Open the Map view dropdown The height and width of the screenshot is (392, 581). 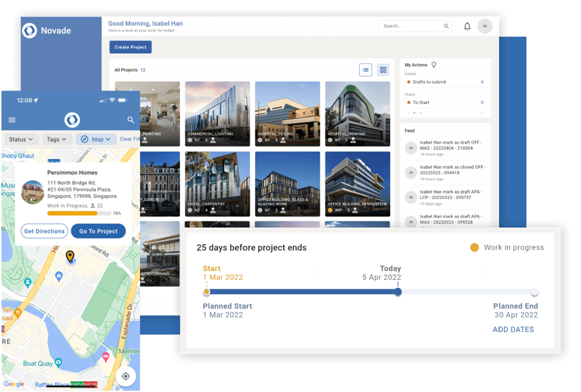click(x=96, y=139)
